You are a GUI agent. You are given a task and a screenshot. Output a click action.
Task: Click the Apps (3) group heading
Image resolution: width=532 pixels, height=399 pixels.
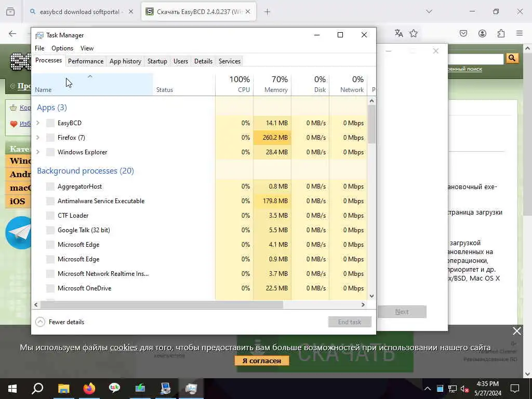tap(52, 108)
